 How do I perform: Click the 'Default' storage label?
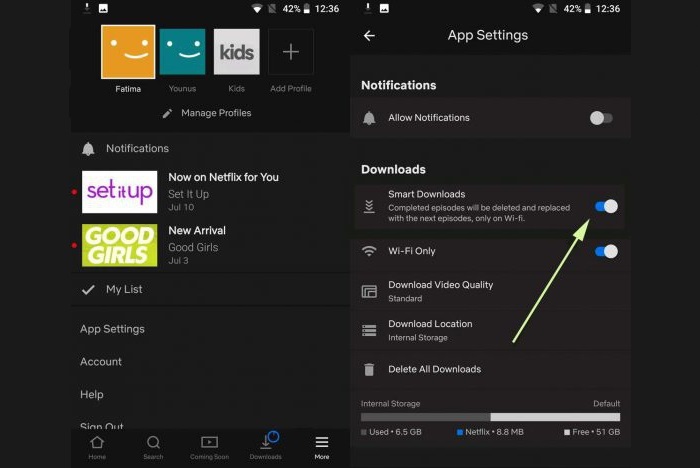pos(607,404)
